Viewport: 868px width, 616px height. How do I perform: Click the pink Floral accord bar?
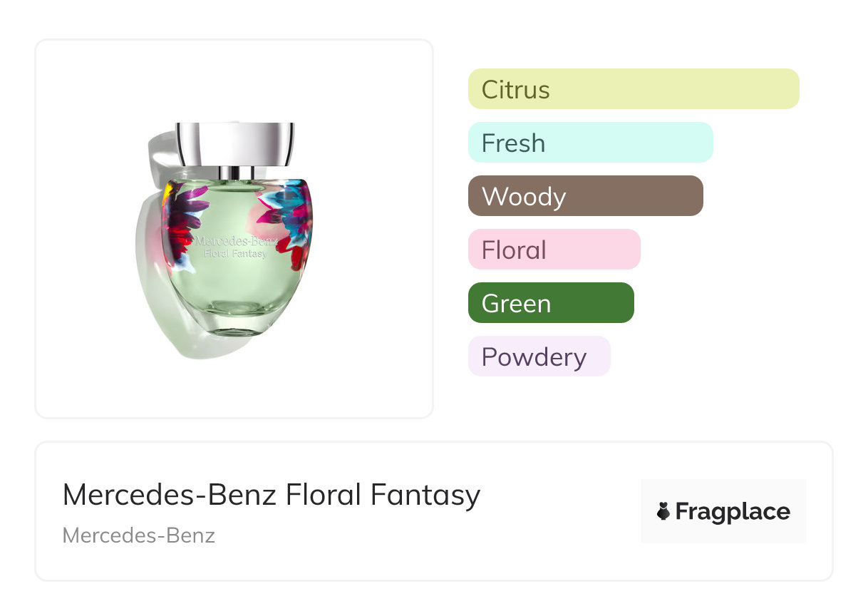pos(554,250)
